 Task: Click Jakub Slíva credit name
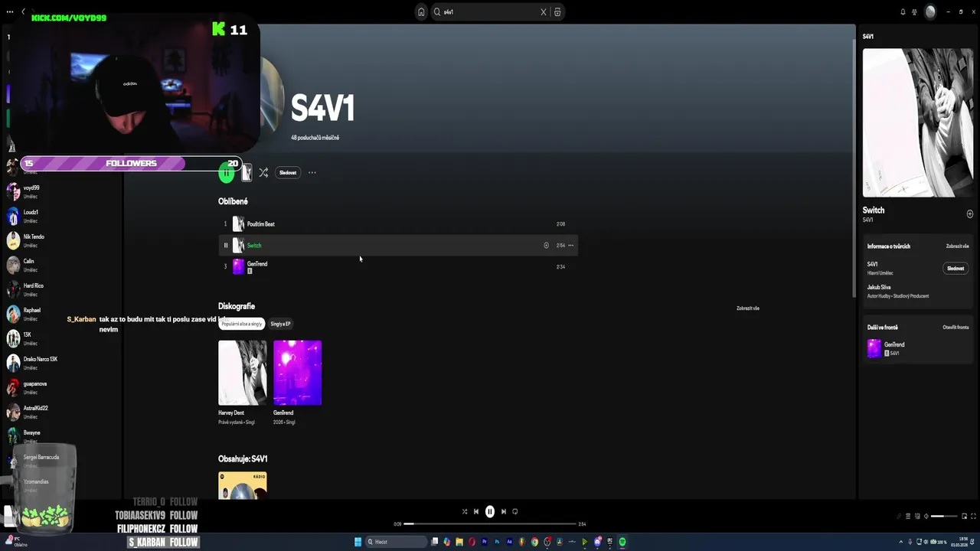(879, 288)
